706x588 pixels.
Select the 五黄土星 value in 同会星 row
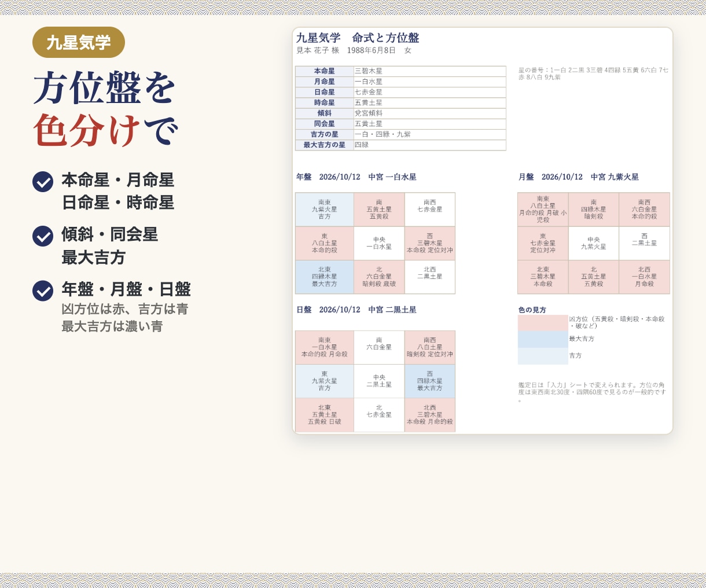point(430,124)
